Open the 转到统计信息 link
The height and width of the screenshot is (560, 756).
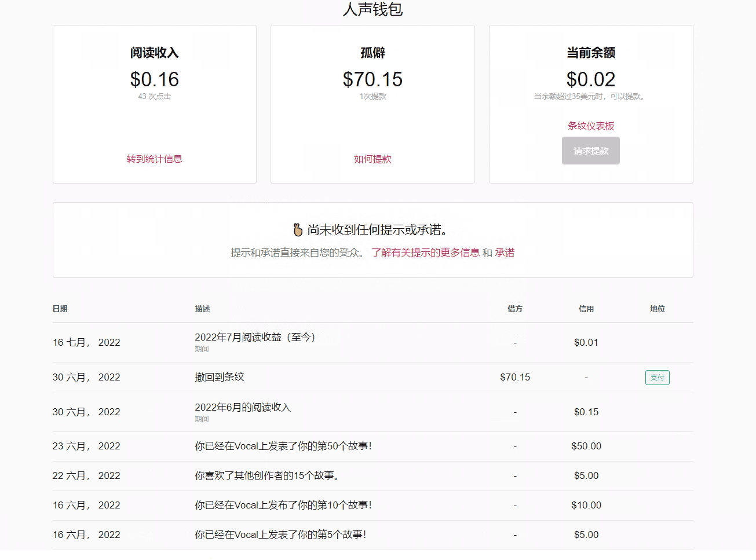155,159
